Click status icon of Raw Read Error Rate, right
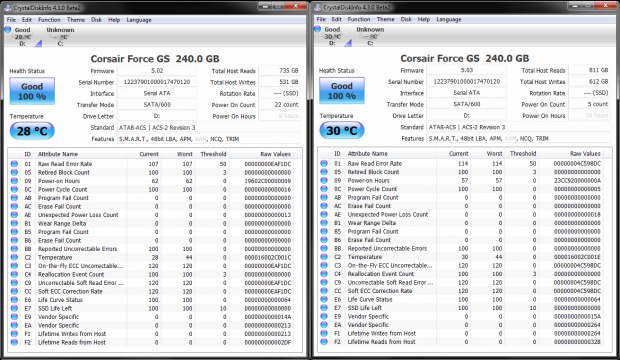 click(324, 163)
